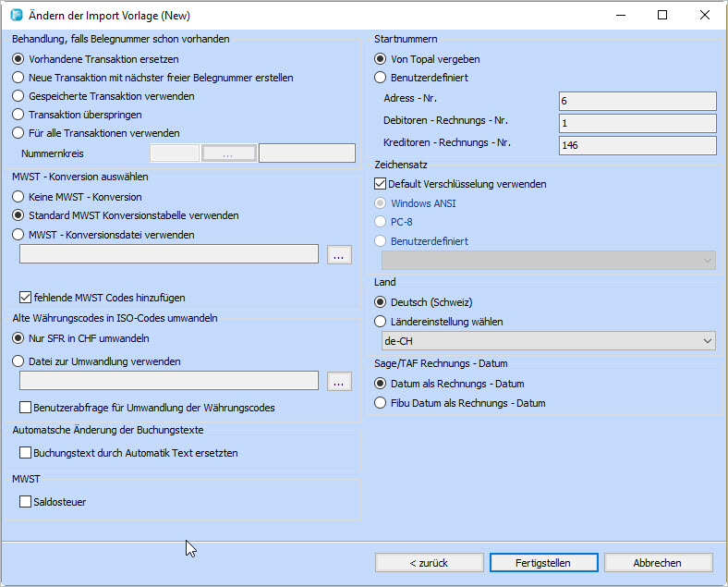The width and height of the screenshot is (728, 587).
Task: Browse for MWST Konversionsdatei file
Action: click(339, 254)
